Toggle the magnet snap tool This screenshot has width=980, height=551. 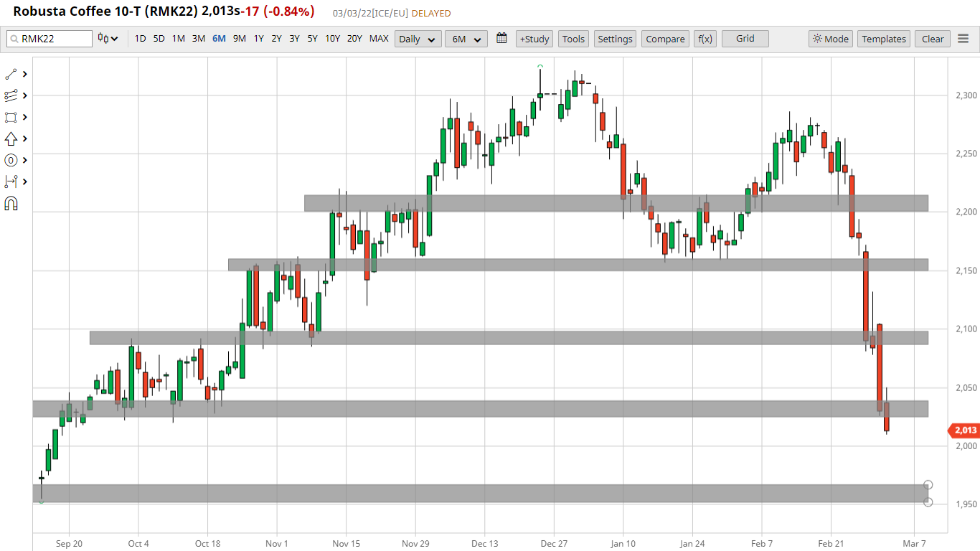(11, 204)
